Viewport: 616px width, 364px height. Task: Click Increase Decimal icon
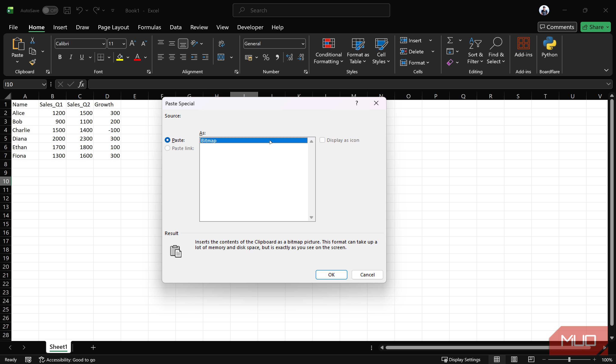click(x=289, y=57)
